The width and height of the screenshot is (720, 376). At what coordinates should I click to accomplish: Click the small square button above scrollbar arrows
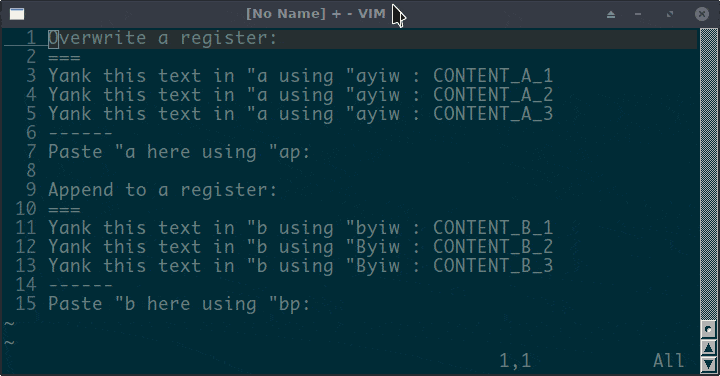pos(708,329)
